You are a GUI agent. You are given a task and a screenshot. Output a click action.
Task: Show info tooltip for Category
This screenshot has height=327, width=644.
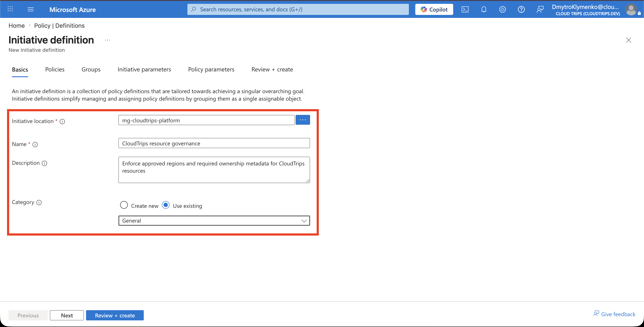[x=39, y=203]
